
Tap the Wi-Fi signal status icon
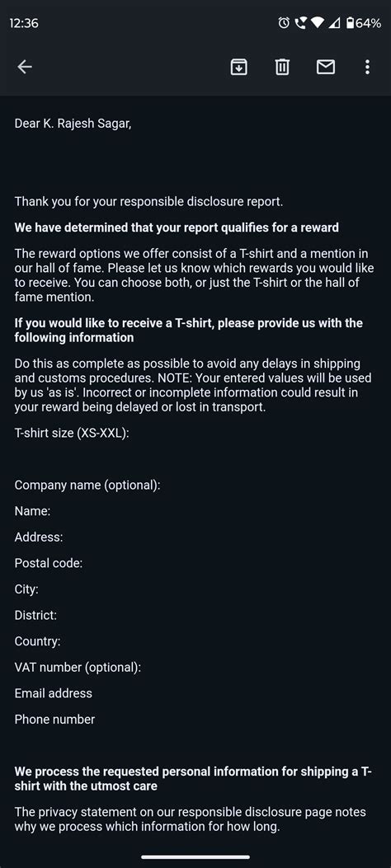tap(317, 23)
